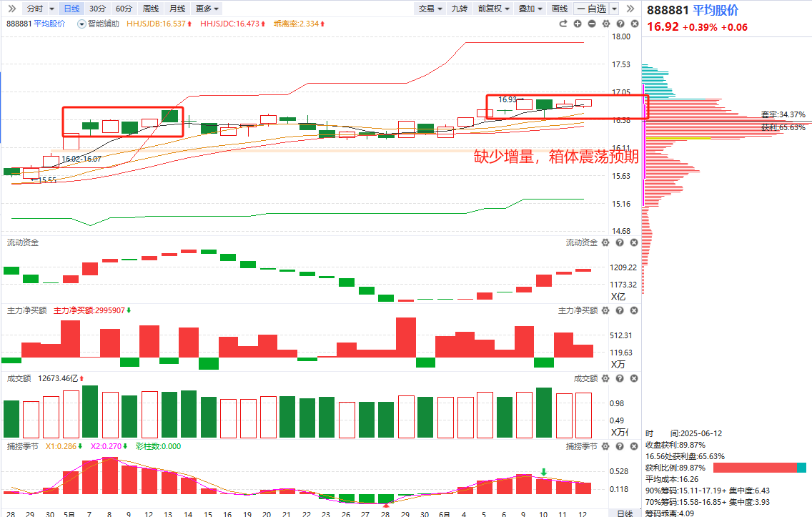Click the 成交额 indicator name on the left
The image size is (812, 517).
coord(19,378)
